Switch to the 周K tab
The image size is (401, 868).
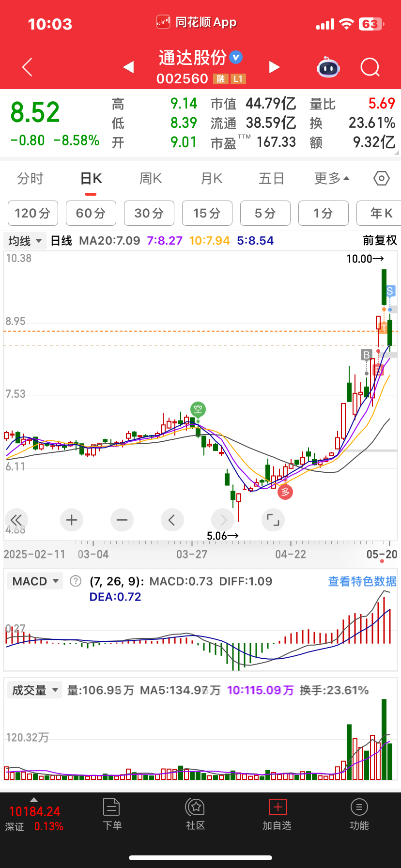coord(151,179)
